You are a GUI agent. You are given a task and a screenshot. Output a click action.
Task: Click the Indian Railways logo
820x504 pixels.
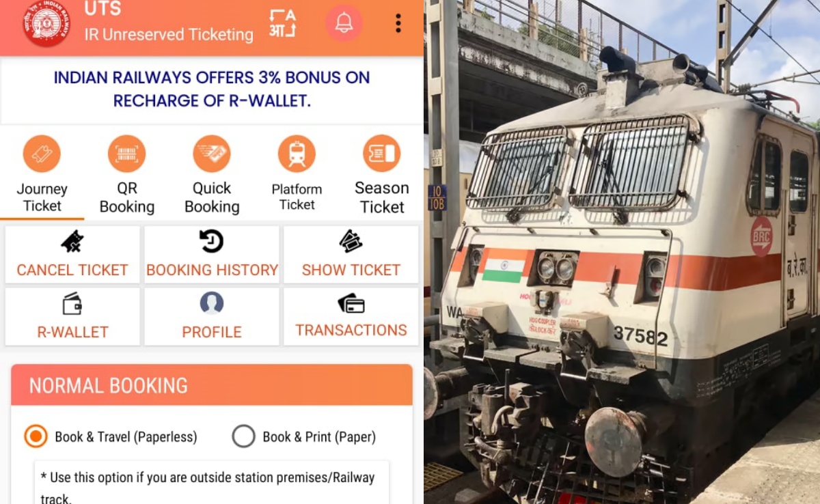point(46,23)
